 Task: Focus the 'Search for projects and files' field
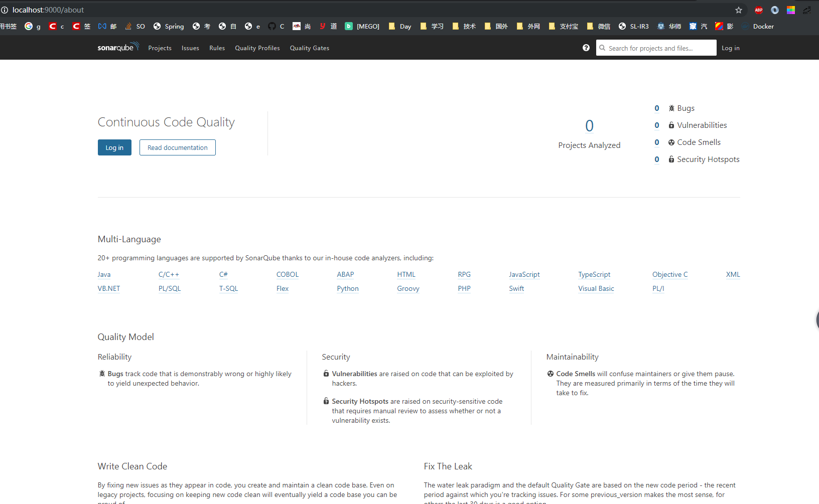pyautogui.click(x=656, y=48)
